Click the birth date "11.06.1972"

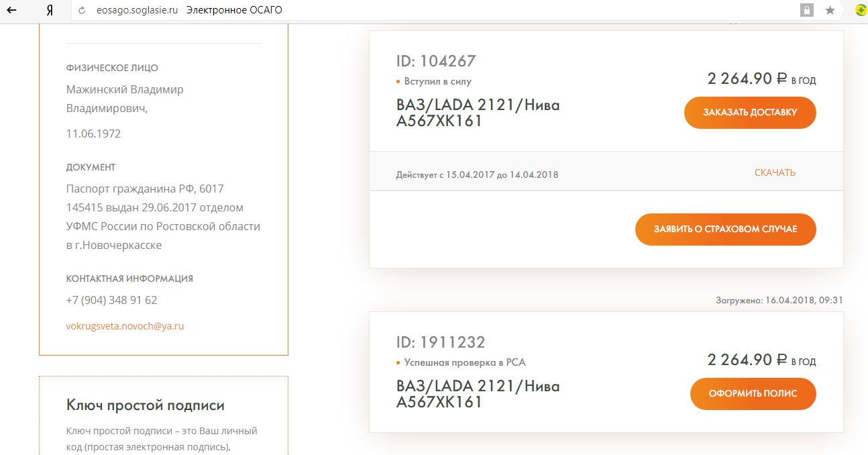click(93, 134)
